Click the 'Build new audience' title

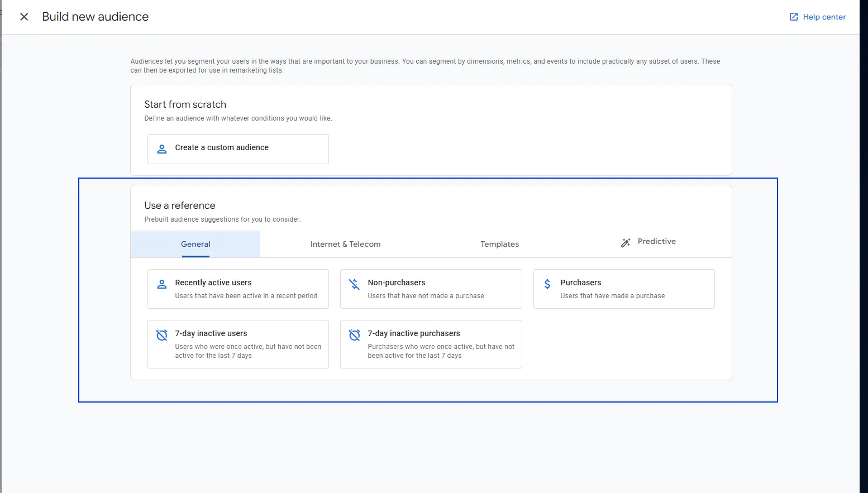96,17
